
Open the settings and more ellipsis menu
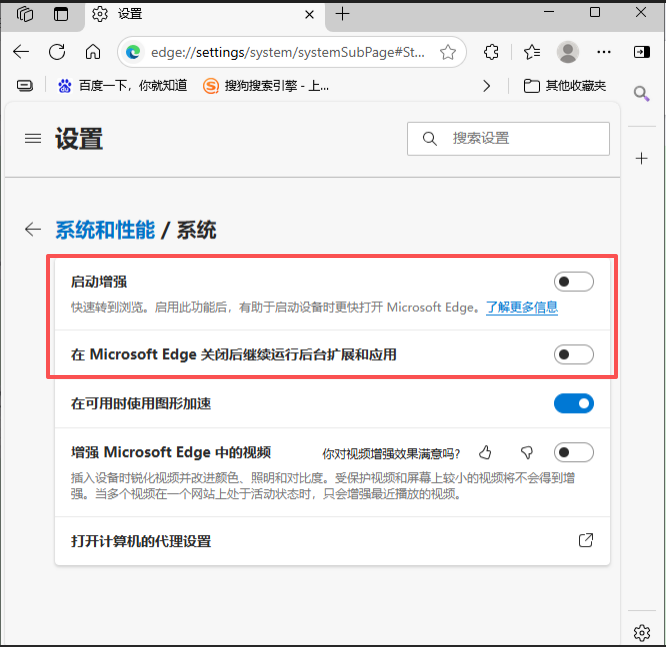click(604, 52)
